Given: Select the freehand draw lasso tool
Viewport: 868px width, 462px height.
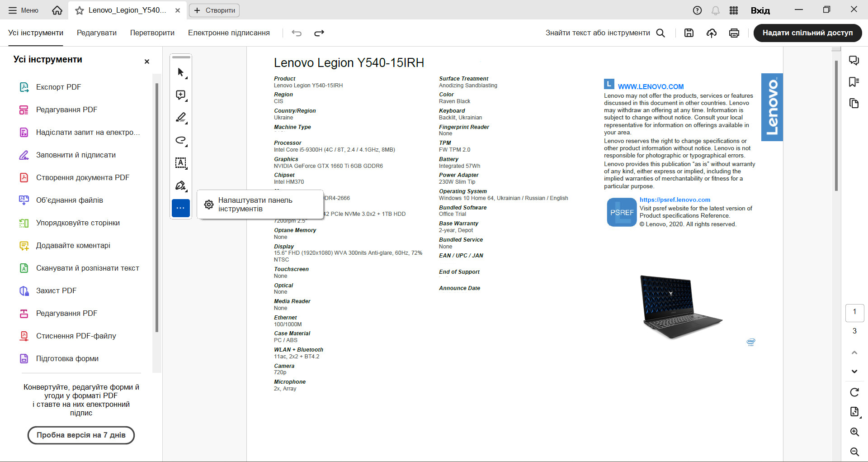Looking at the screenshot, I should [x=181, y=140].
